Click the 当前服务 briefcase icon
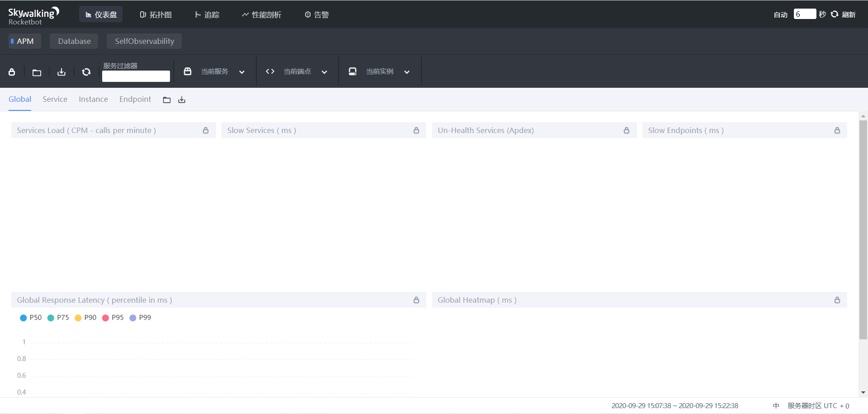This screenshot has width=868, height=414. [188, 71]
